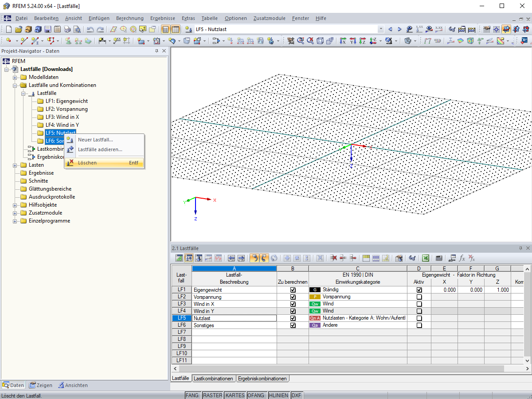The image size is (532, 399).
Task: Click the open folder icon in toolbar
Action: (x=18, y=30)
